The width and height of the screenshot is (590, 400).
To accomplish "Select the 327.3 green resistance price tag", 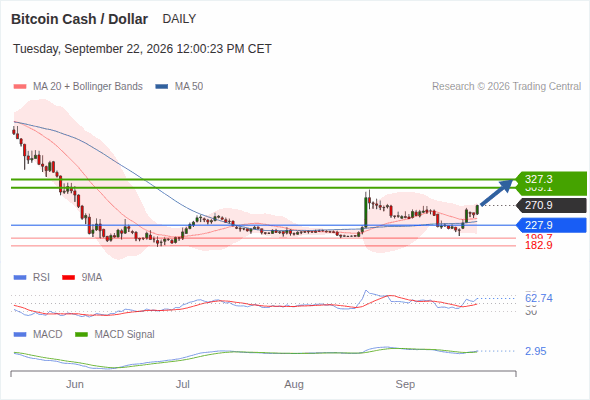I will [x=551, y=179].
